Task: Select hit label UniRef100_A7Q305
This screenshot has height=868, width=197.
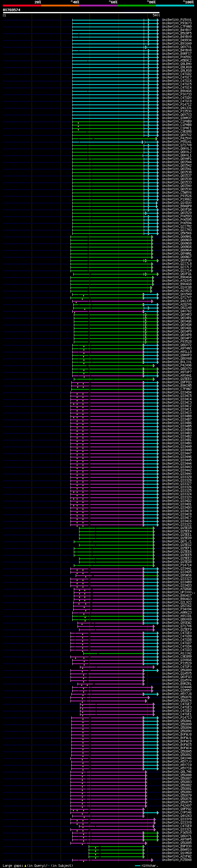Action: 177,281
